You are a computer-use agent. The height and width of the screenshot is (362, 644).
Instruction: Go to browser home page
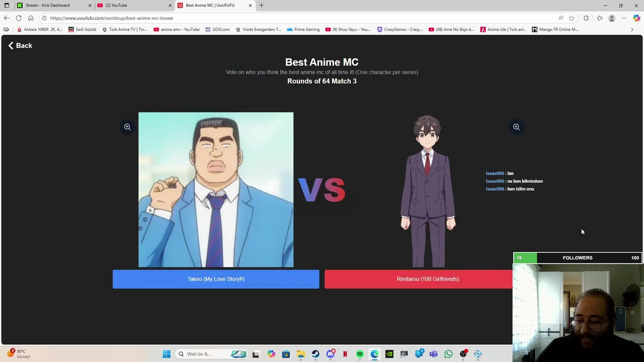tap(31, 18)
